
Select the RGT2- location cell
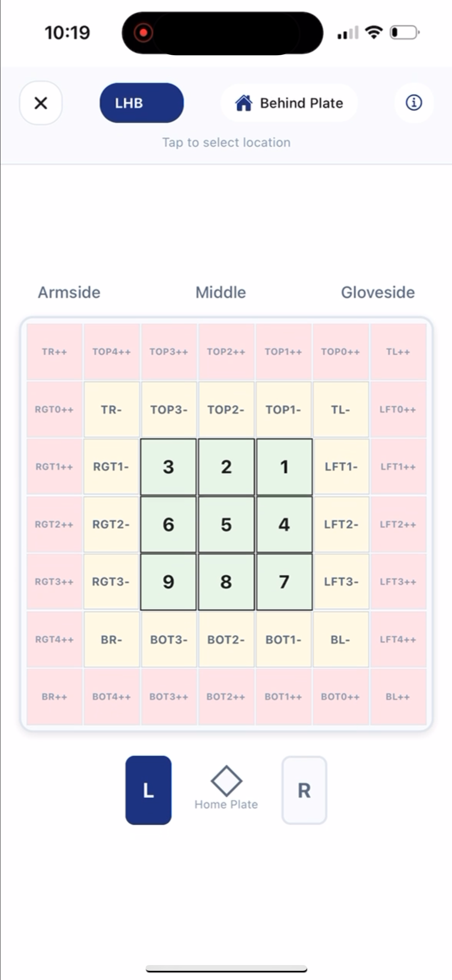pos(111,525)
